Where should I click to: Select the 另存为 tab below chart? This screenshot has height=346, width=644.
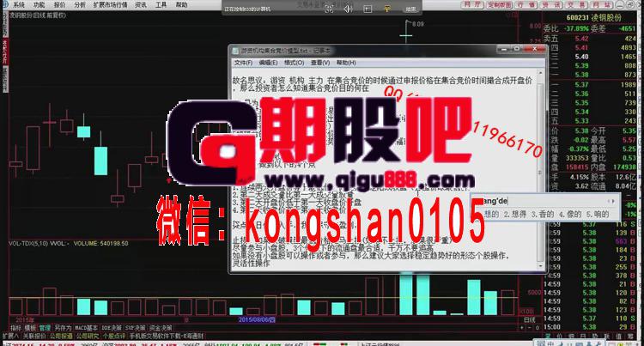click(63, 328)
